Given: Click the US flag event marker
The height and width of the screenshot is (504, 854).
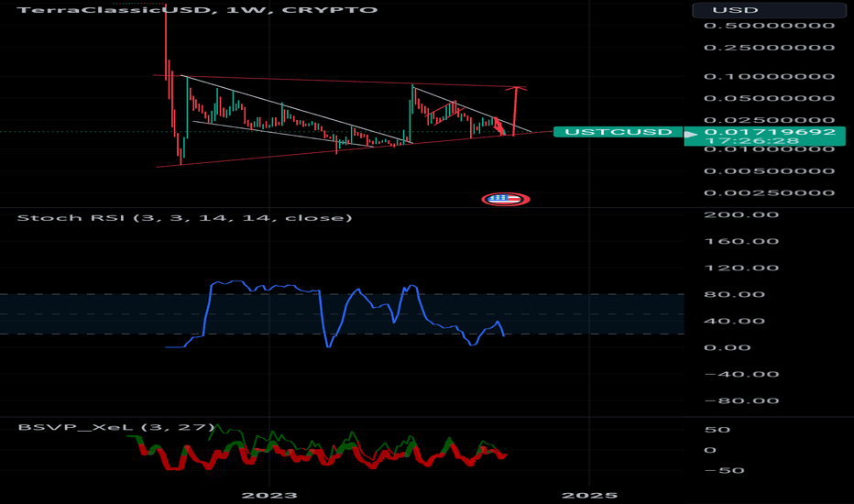Looking at the screenshot, I should pyautogui.click(x=506, y=199).
